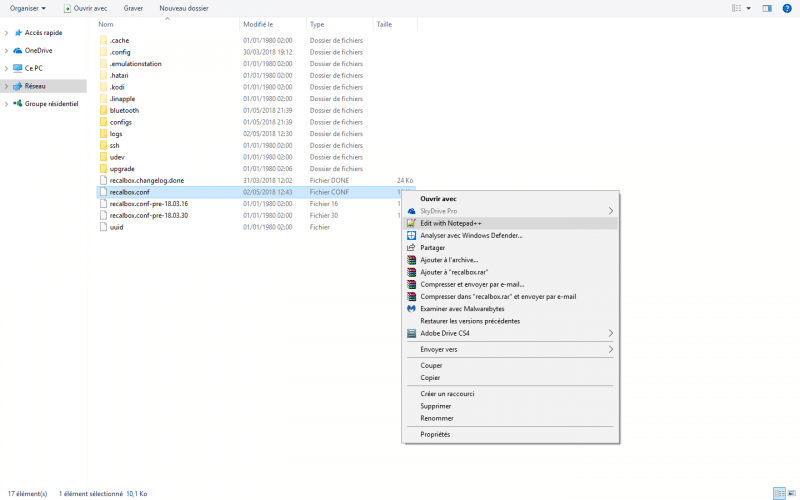Click the Malwarebytes scan icon
Viewport: 800px width, 500px height.
[x=411, y=309]
